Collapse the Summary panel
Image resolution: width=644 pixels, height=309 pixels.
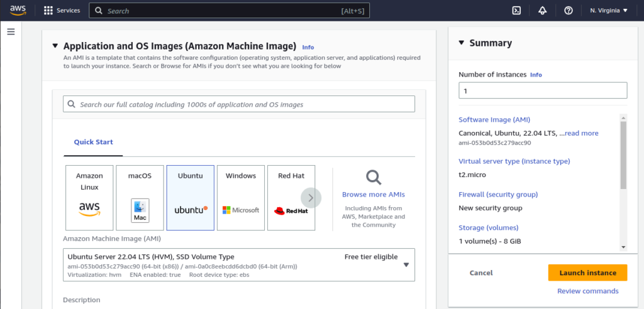[461, 43]
